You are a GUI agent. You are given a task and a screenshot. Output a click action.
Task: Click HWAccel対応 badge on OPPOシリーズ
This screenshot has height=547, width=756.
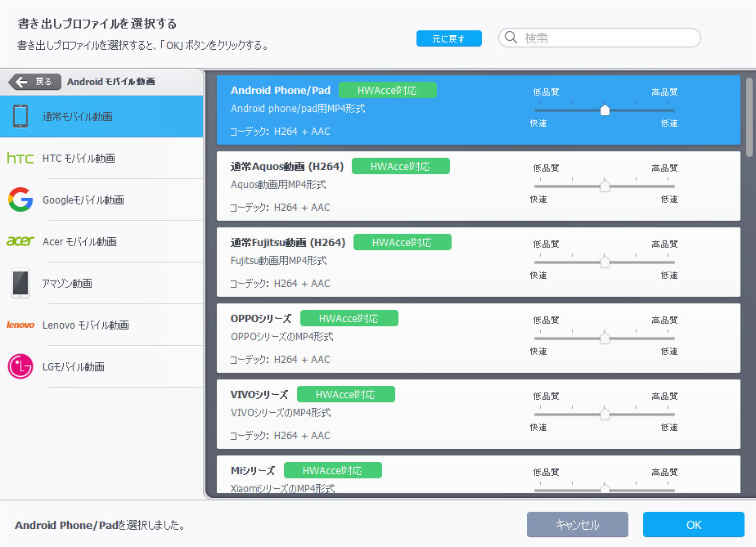(x=349, y=319)
